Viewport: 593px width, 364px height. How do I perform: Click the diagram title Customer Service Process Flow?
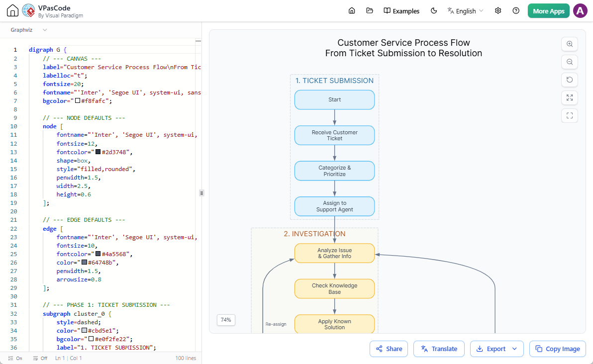(403, 43)
